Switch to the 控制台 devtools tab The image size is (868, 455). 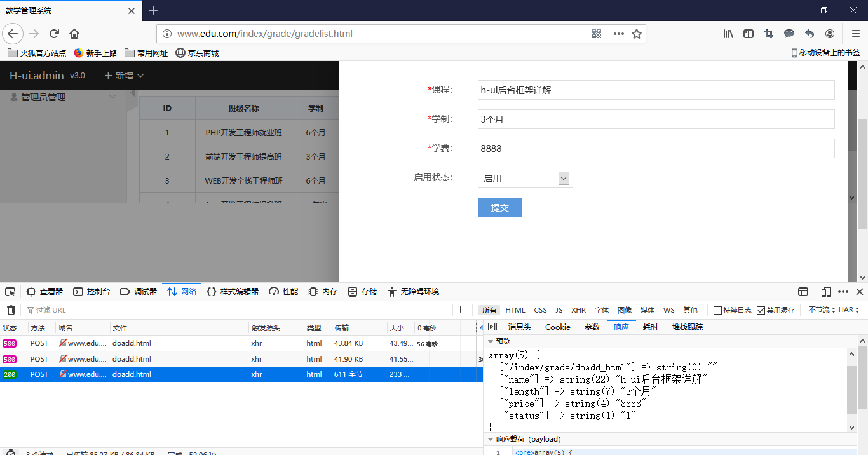pos(92,291)
